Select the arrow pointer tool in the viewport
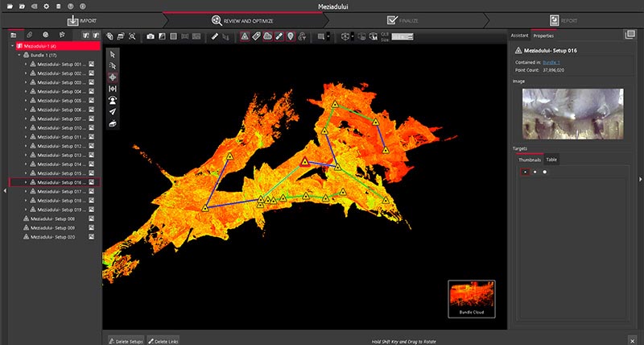The image size is (644, 345). [113, 54]
